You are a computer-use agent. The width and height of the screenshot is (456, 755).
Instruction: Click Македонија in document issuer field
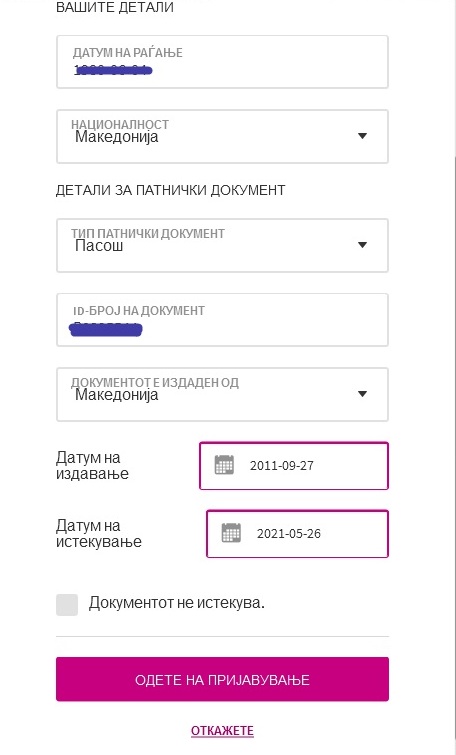(117, 395)
